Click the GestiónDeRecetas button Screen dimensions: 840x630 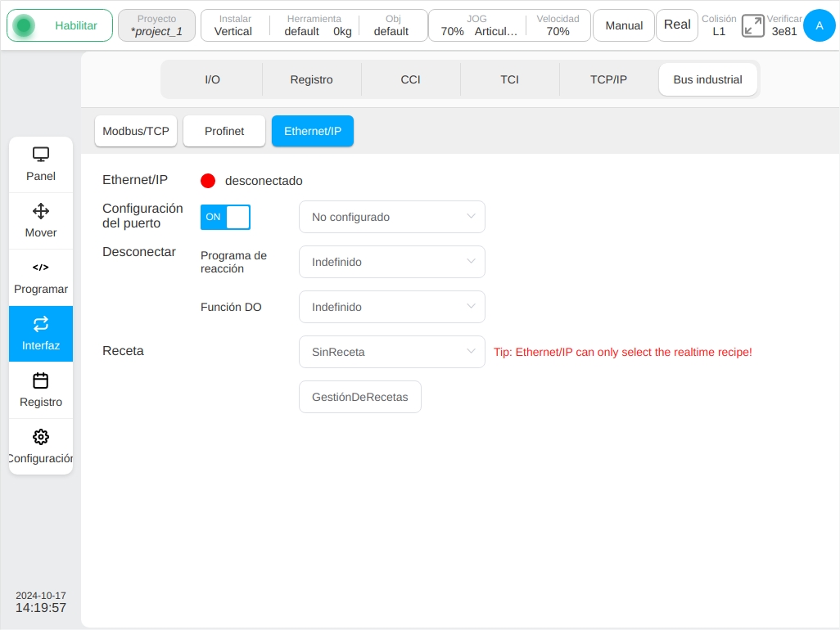click(x=360, y=397)
